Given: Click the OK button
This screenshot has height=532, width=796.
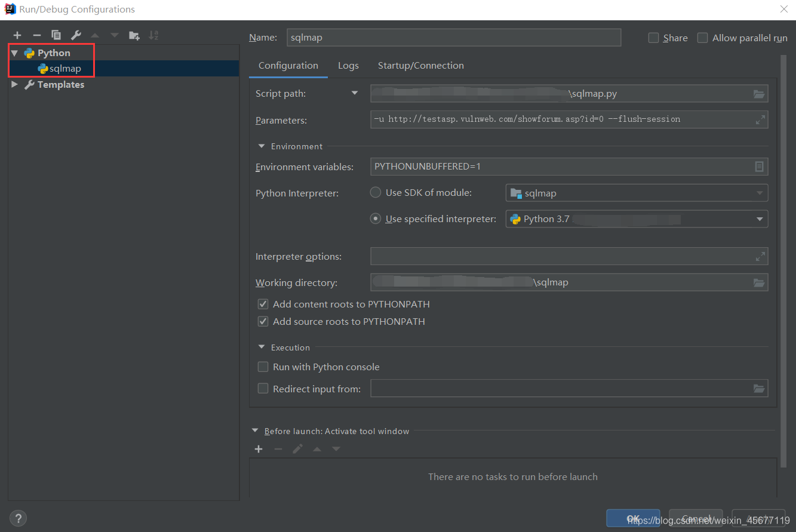Looking at the screenshot, I should [633, 518].
